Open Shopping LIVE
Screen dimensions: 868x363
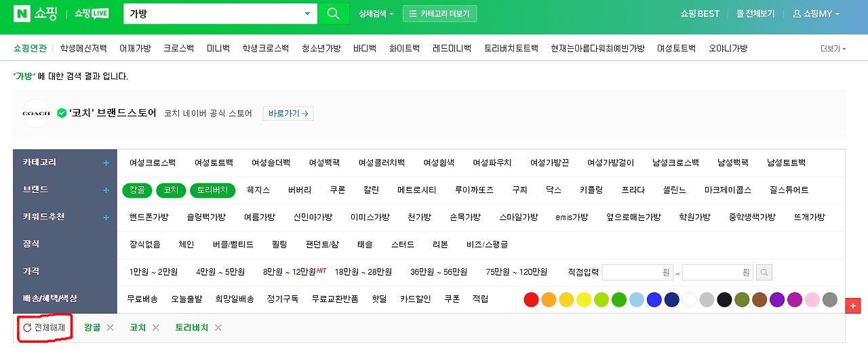91,14
